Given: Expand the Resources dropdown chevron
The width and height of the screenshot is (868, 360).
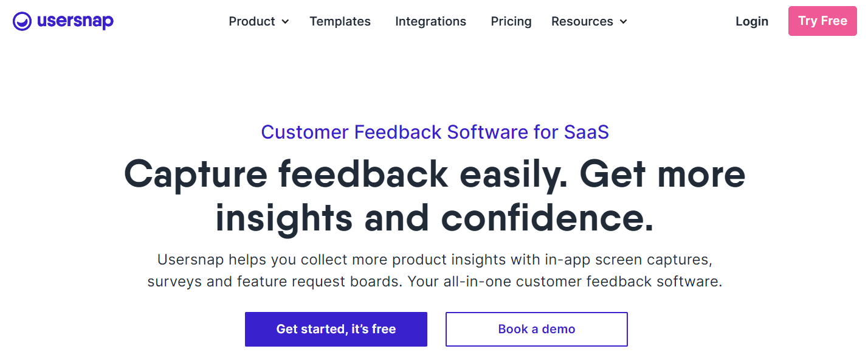Looking at the screenshot, I should point(623,22).
